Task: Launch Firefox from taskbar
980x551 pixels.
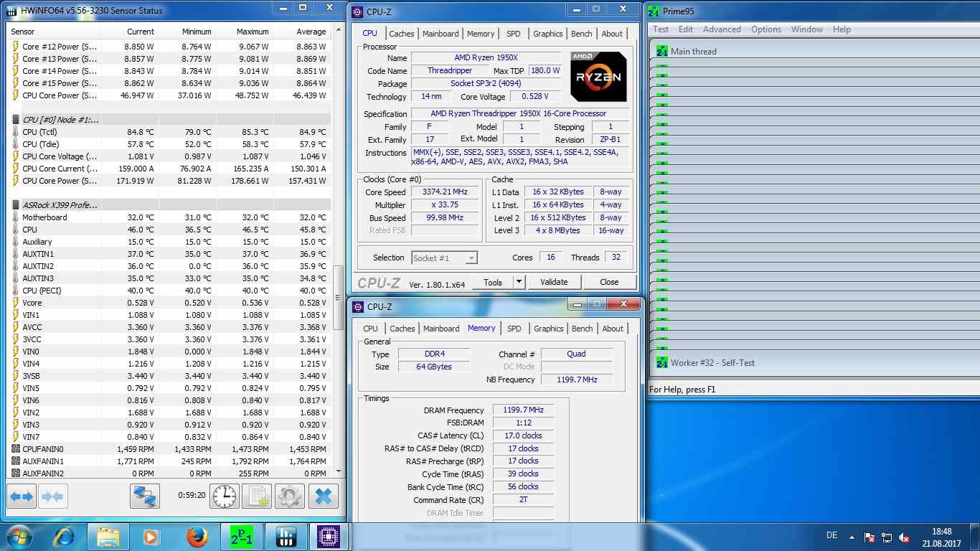Action: pyautogui.click(x=196, y=537)
